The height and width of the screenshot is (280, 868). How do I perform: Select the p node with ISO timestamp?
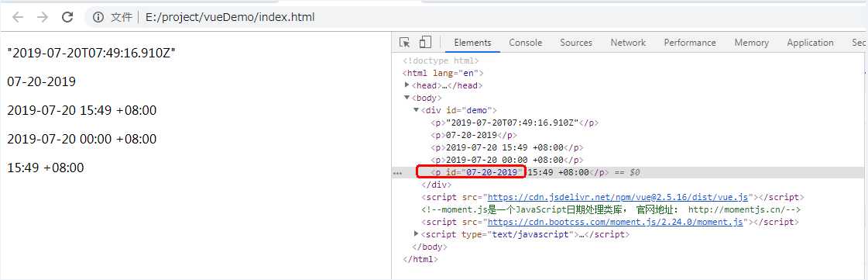click(x=515, y=123)
